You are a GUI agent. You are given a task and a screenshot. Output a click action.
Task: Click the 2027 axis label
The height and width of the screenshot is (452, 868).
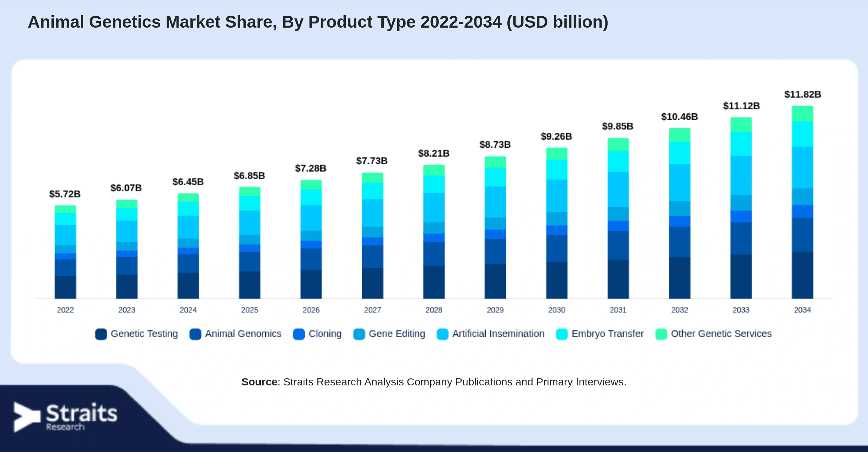pyautogui.click(x=372, y=310)
